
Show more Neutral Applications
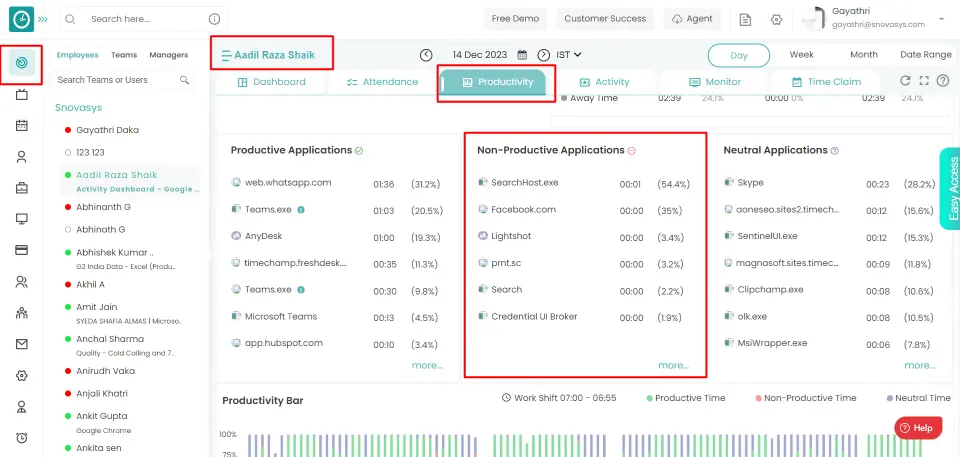click(920, 365)
